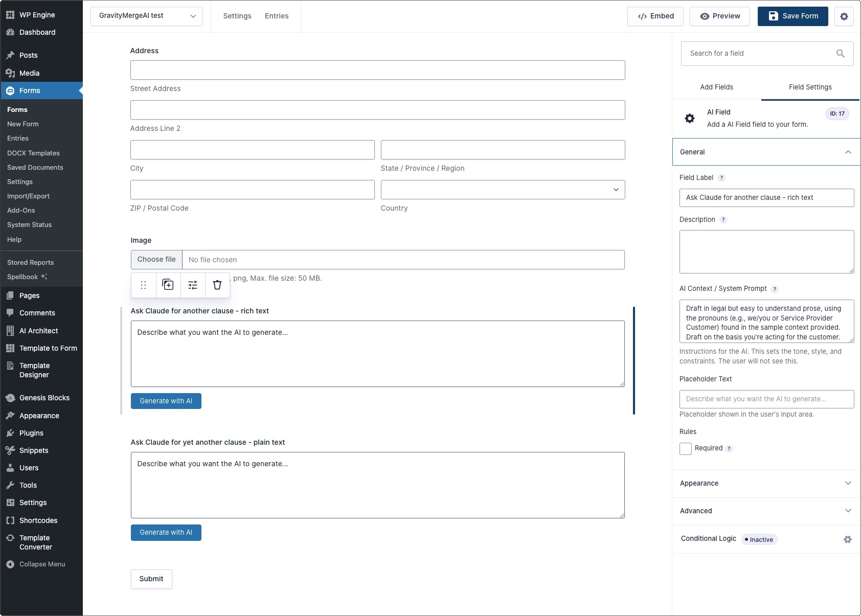The image size is (861, 616).
Task: Click help icon next to AI Context
Action: [x=775, y=289]
